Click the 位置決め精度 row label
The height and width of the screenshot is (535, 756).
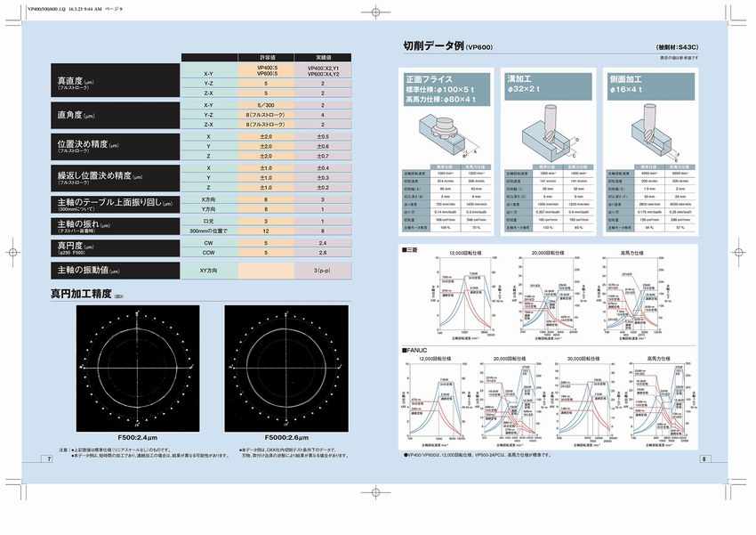click(116, 146)
